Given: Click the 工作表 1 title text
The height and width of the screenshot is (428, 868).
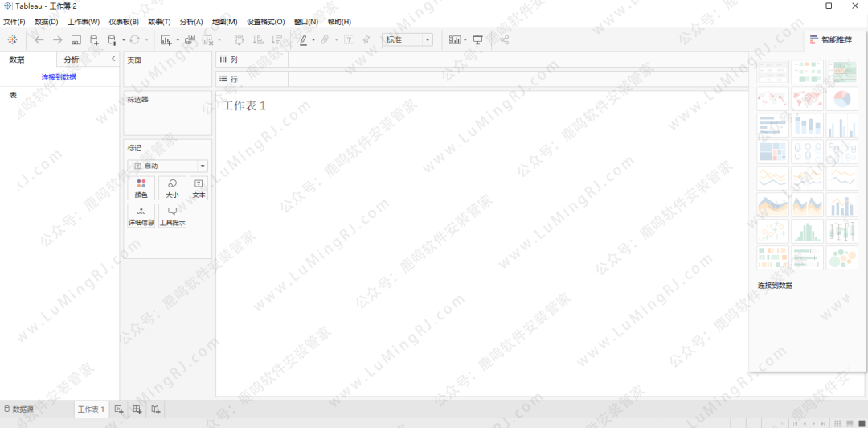Looking at the screenshot, I should click(x=244, y=105).
